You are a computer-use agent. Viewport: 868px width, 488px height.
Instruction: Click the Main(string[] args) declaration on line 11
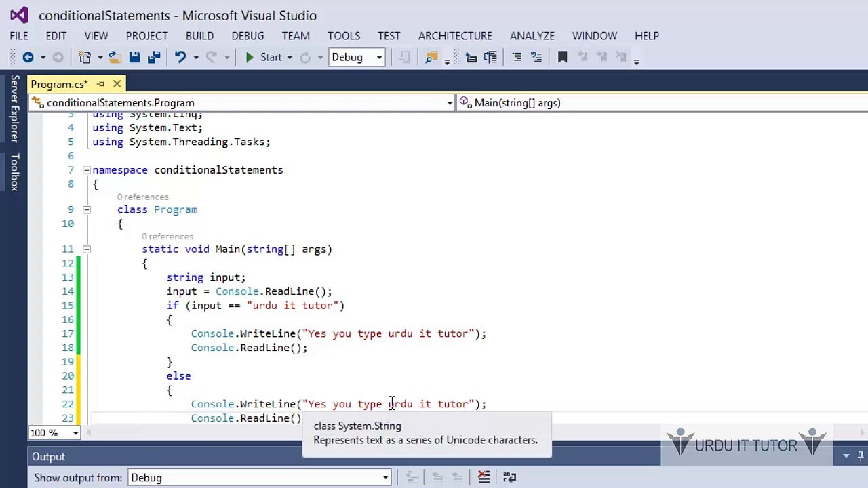[273, 249]
